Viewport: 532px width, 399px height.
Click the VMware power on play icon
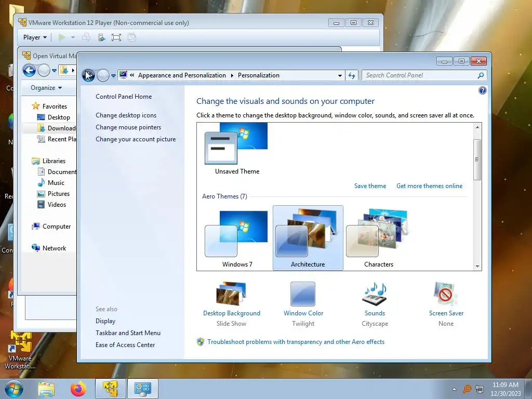[x=62, y=37]
